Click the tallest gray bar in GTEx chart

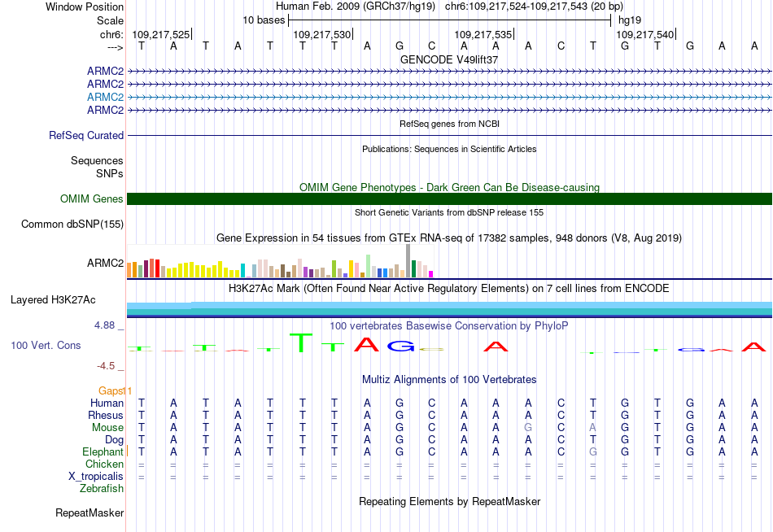[x=408, y=261]
